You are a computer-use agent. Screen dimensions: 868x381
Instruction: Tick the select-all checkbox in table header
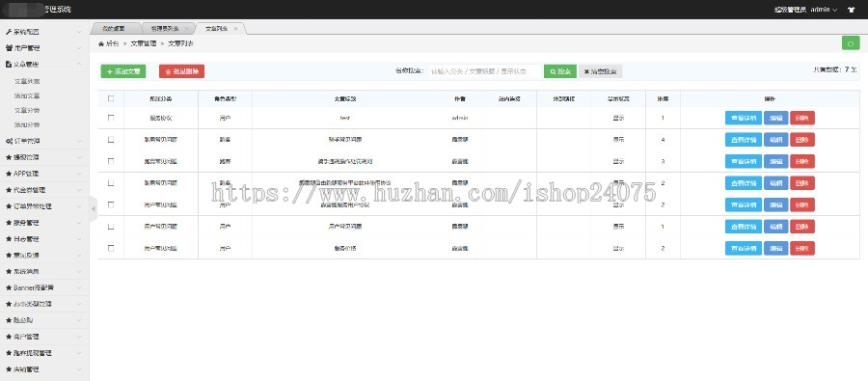pos(111,98)
